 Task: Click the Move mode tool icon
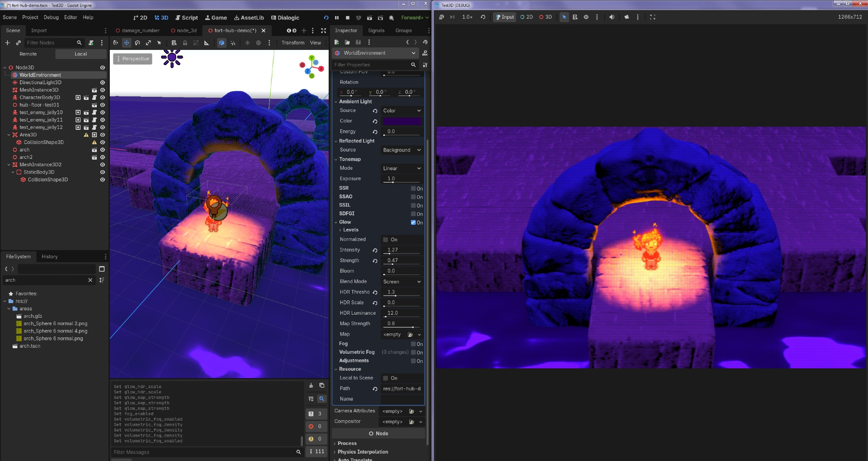[127, 43]
